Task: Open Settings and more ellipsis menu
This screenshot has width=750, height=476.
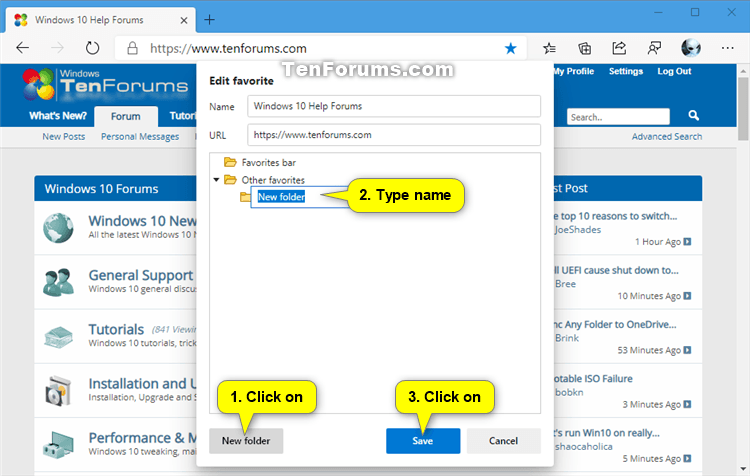Action: (728, 48)
